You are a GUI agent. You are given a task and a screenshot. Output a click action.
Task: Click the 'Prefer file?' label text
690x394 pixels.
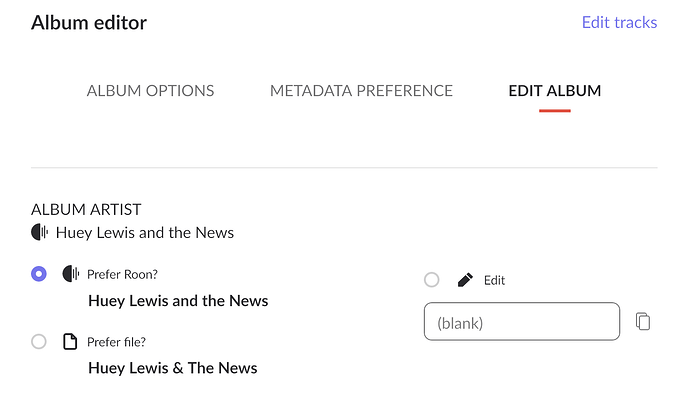117,342
